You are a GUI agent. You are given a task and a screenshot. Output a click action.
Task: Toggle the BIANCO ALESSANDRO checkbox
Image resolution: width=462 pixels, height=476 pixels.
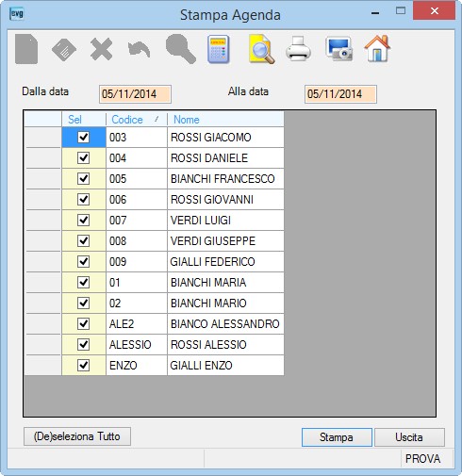84,324
